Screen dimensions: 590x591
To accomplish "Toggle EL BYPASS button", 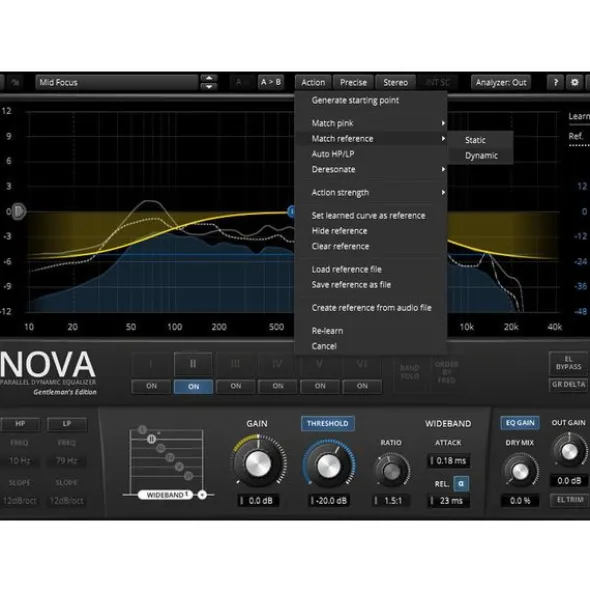I will [568, 363].
